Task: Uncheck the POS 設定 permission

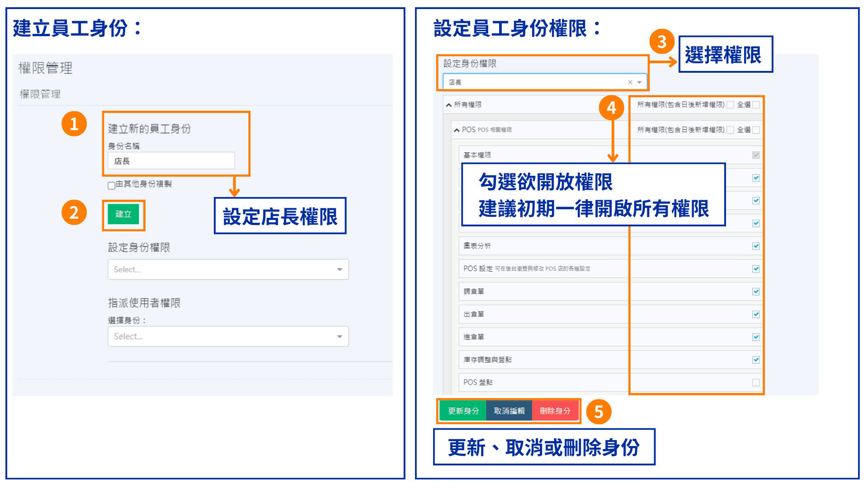Action: coord(756,269)
